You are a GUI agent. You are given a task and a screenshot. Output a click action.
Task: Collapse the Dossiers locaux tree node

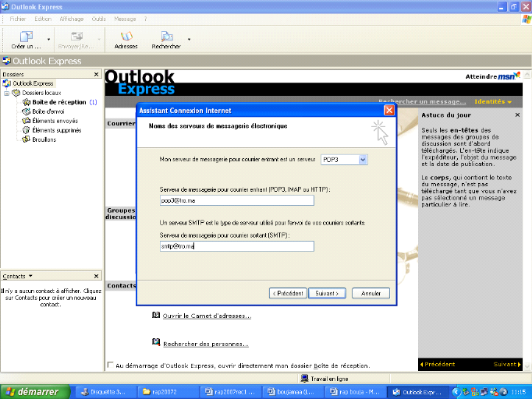[x=7, y=93]
